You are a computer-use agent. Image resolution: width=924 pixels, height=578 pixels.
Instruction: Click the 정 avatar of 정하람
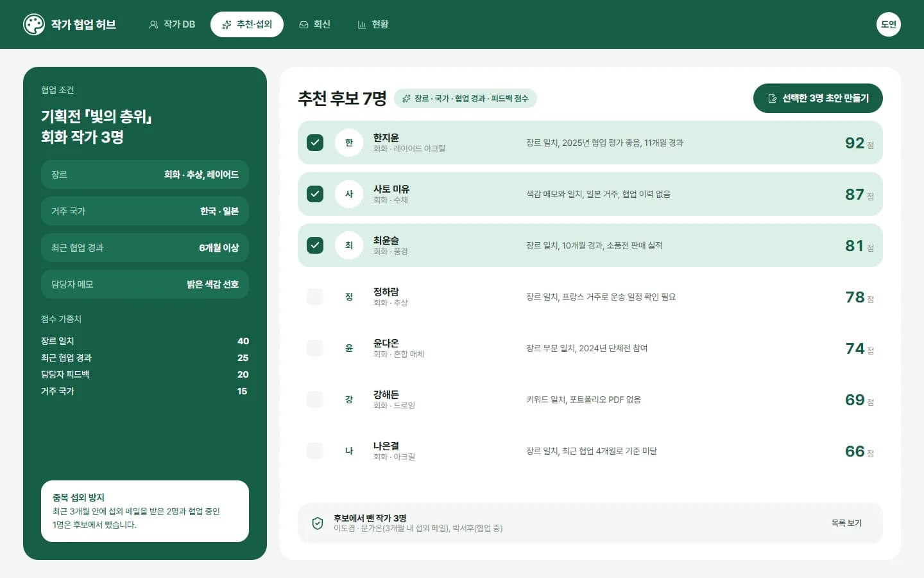pos(349,297)
